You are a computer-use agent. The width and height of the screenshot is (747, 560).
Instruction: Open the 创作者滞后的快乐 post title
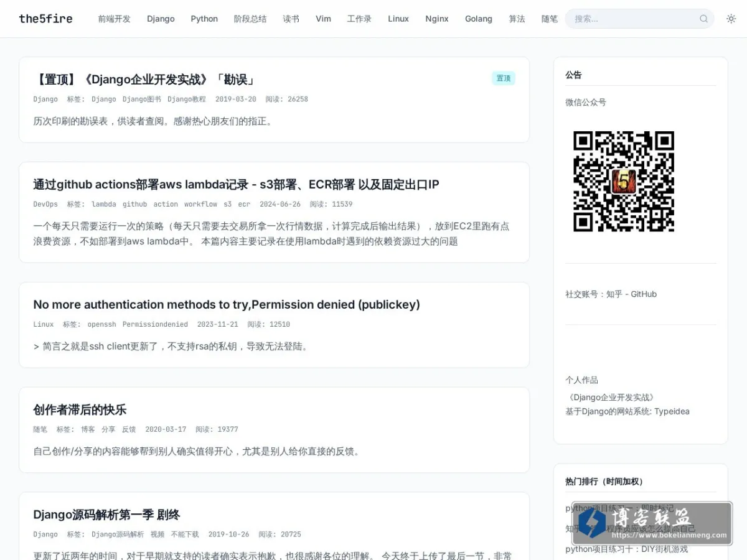[x=80, y=409]
